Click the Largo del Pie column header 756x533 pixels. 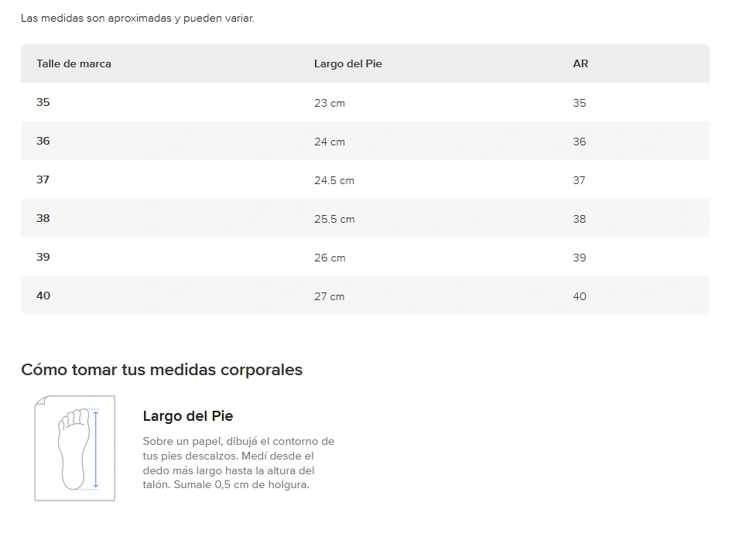(347, 63)
